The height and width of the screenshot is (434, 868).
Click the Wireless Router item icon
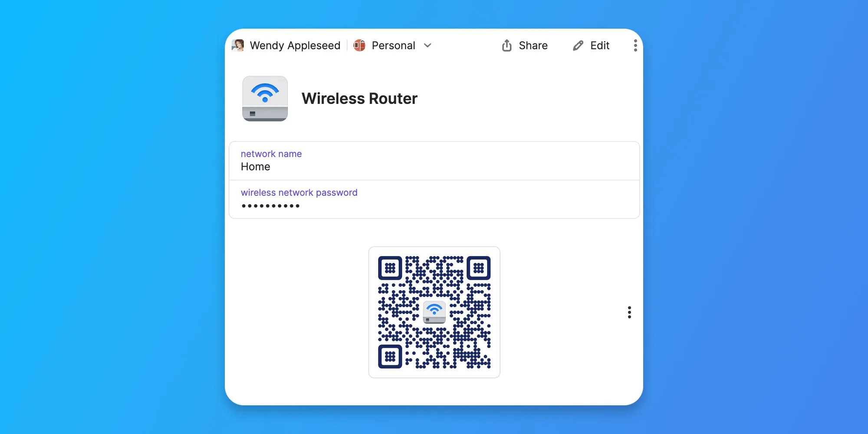click(265, 99)
